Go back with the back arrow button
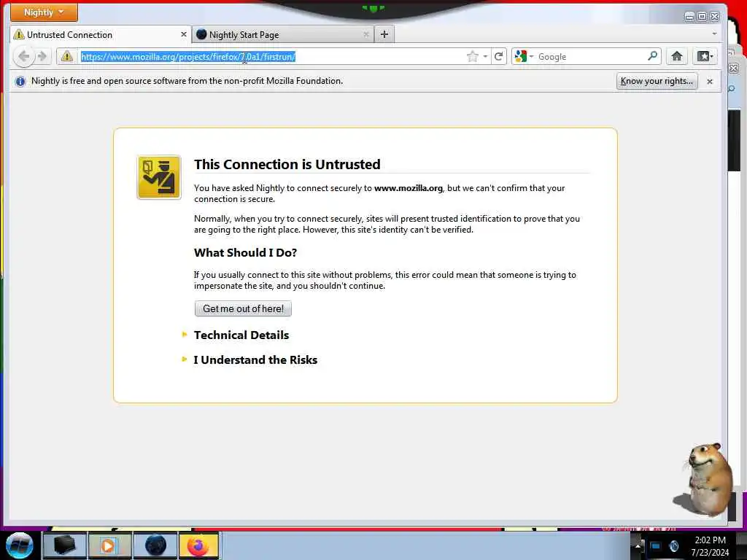 (23, 57)
